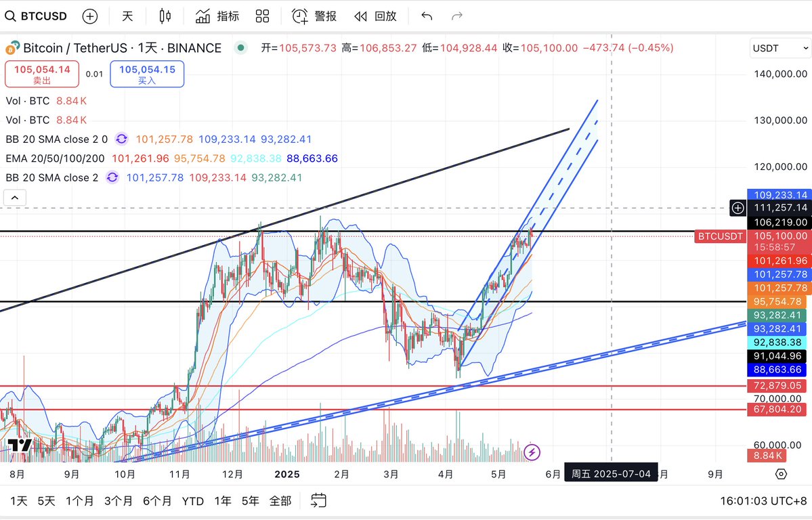Start 回放 bar replay mode
The height and width of the screenshot is (520, 812).
tap(375, 16)
